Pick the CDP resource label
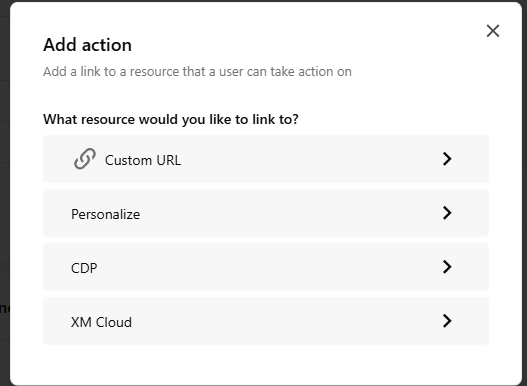Viewport: 527px width, 386px height. 84,268
